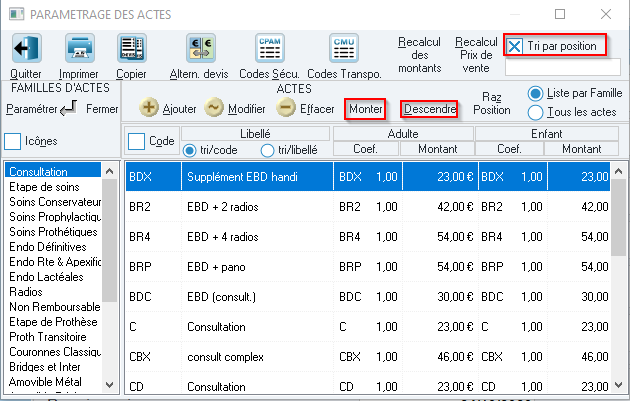Select Soins Prothétiques family

[x=53, y=232]
